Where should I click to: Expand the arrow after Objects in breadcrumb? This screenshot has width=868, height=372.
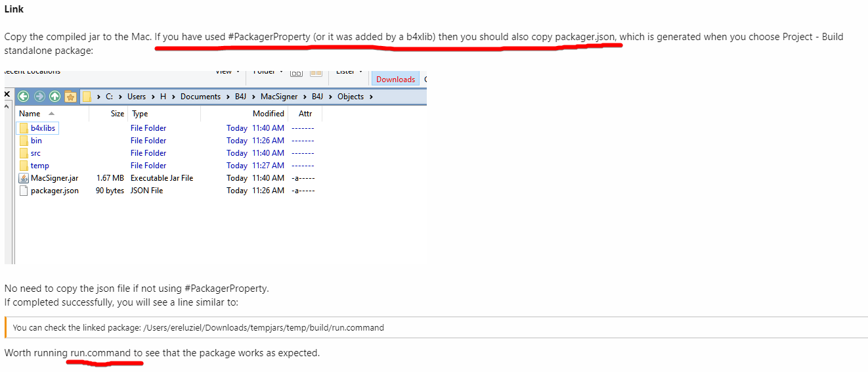coord(371,97)
